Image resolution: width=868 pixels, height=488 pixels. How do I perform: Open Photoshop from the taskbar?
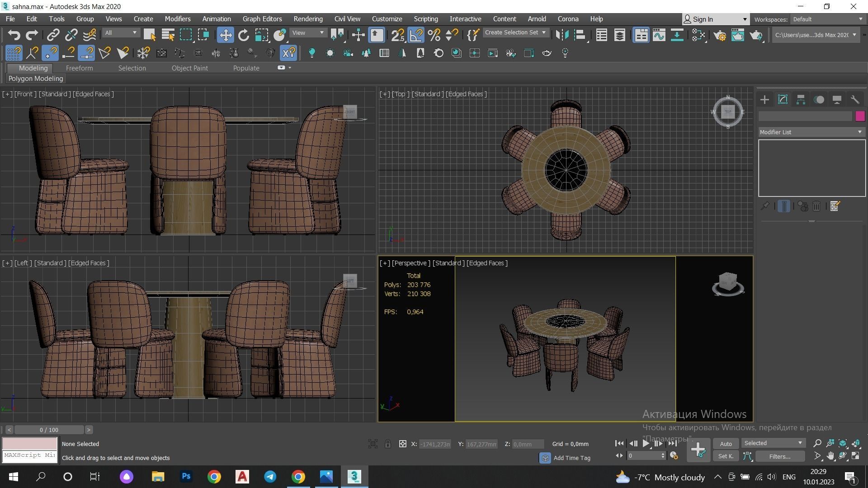[x=186, y=477]
